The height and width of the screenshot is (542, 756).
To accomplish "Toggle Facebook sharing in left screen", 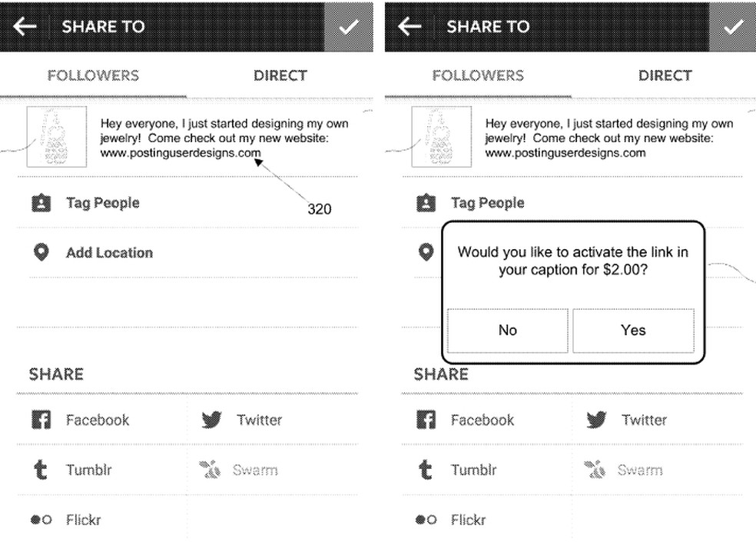I will [80, 420].
